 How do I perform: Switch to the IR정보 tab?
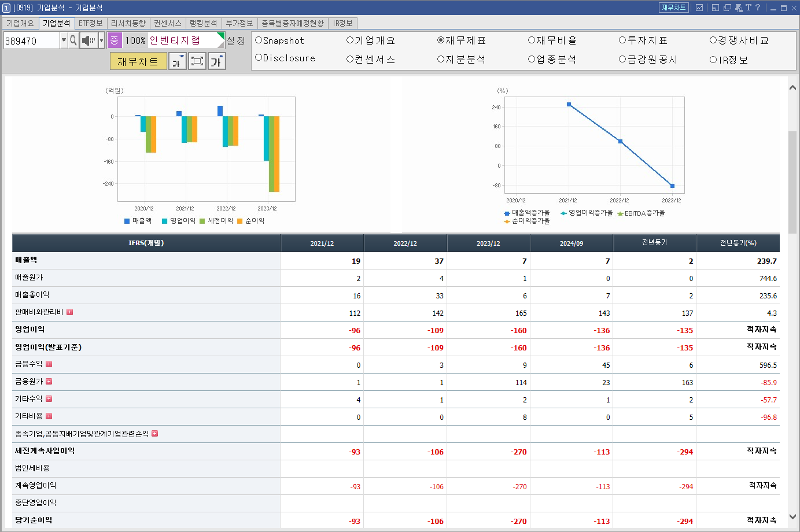pos(343,23)
